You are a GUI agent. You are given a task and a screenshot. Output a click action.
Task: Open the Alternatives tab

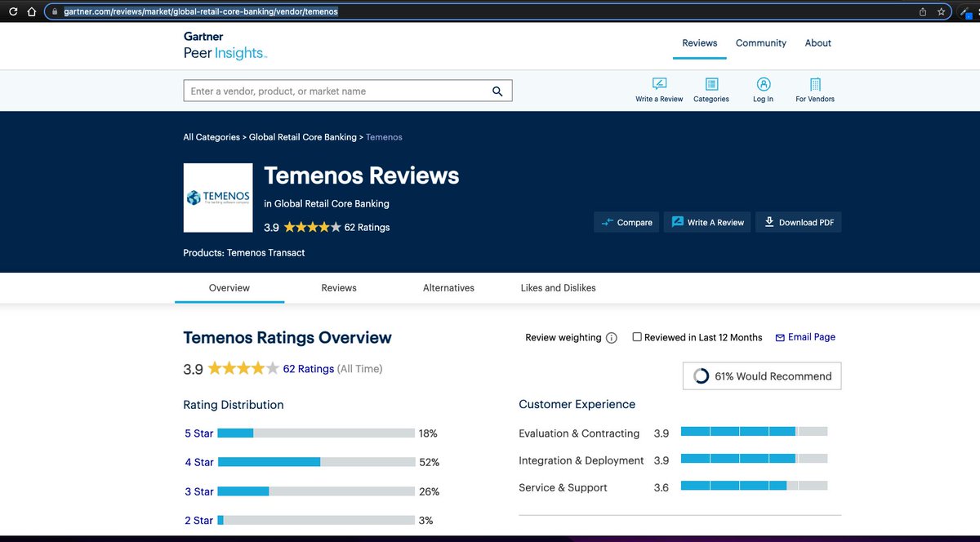pos(448,287)
